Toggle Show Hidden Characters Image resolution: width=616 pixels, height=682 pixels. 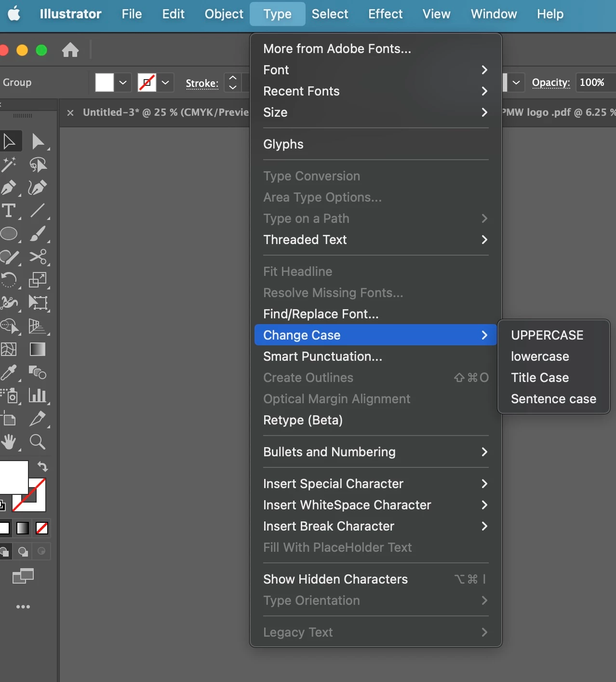(x=375, y=579)
